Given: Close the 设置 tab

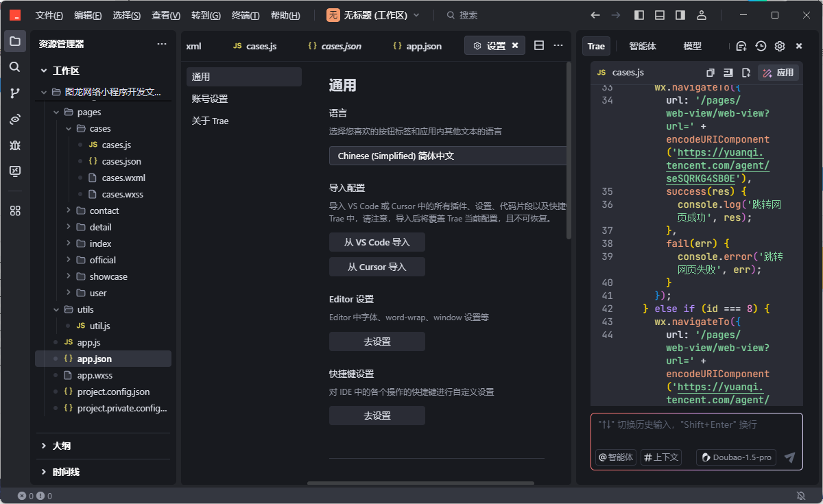Looking at the screenshot, I should coord(515,45).
